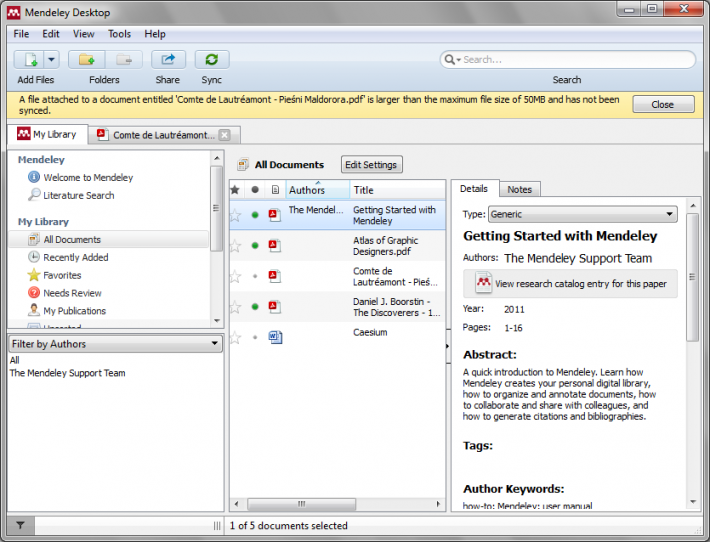Switch to the Details tab
The image size is (710, 542).
click(x=474, y=189)
